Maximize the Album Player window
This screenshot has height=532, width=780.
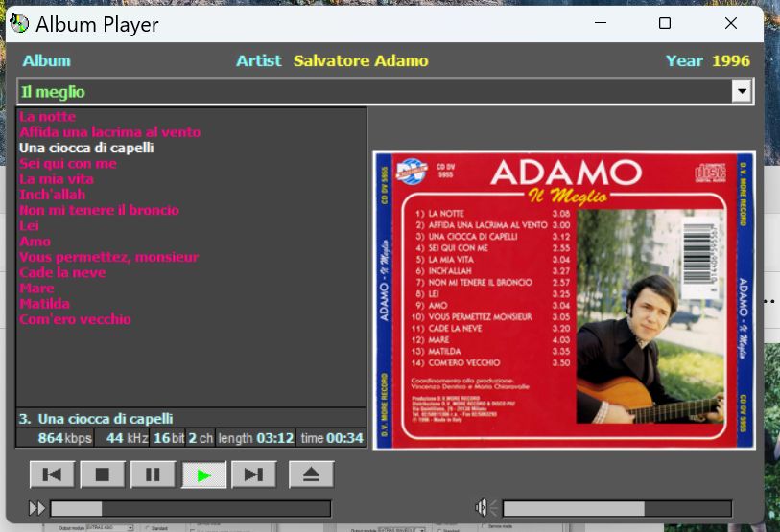click(665, 23)
